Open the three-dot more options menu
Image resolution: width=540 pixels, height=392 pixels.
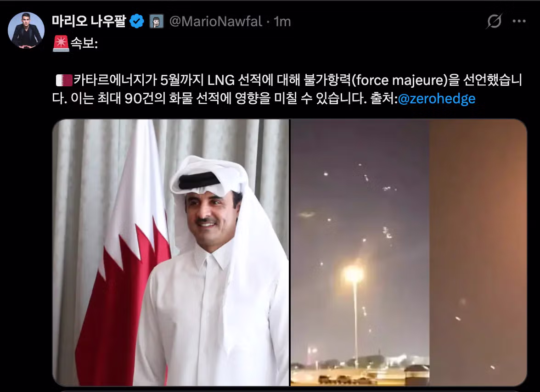[519, 21]
